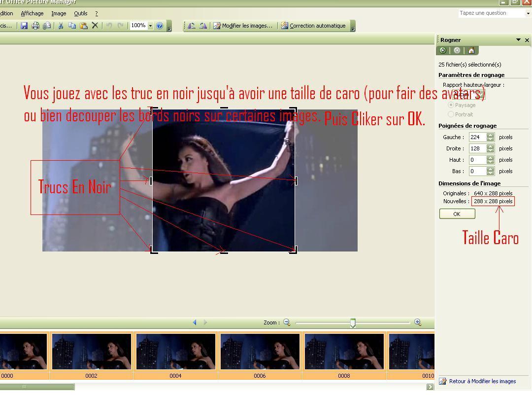This screenshot has width=532, height=395.
Task: Click the Haut value field
Action: [478, 160]
